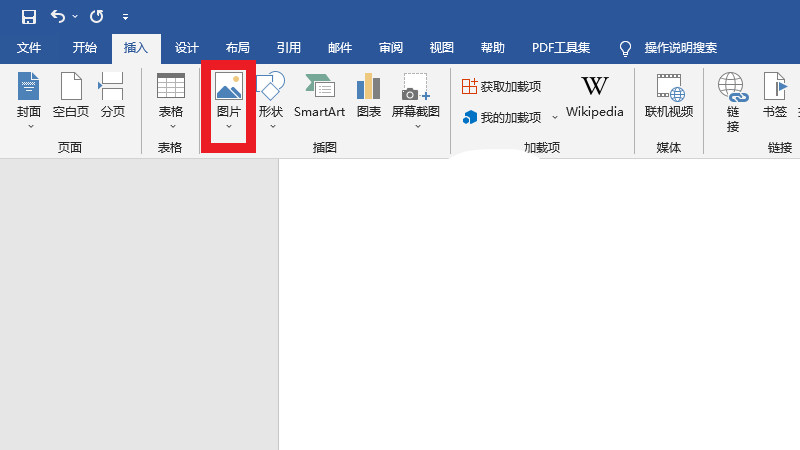Expand the Screenshot (屏幕截图) dropdown
This screenshot has width=800, height=450.
416,126
